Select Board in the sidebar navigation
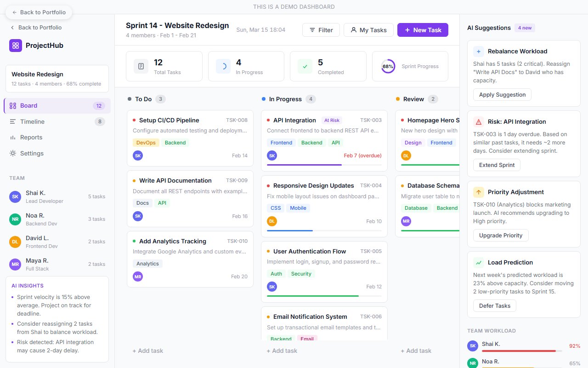588x368 pixels. click(x=28, y=105)
